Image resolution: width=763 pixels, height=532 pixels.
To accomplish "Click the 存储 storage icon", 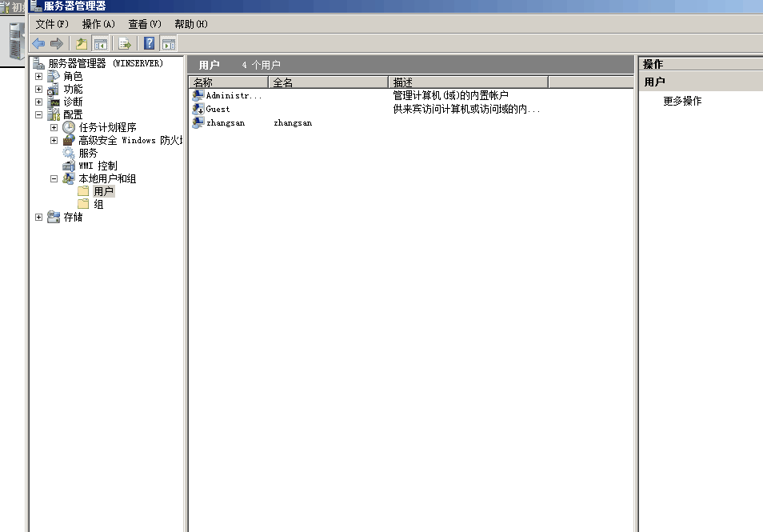I will (54, 217).
